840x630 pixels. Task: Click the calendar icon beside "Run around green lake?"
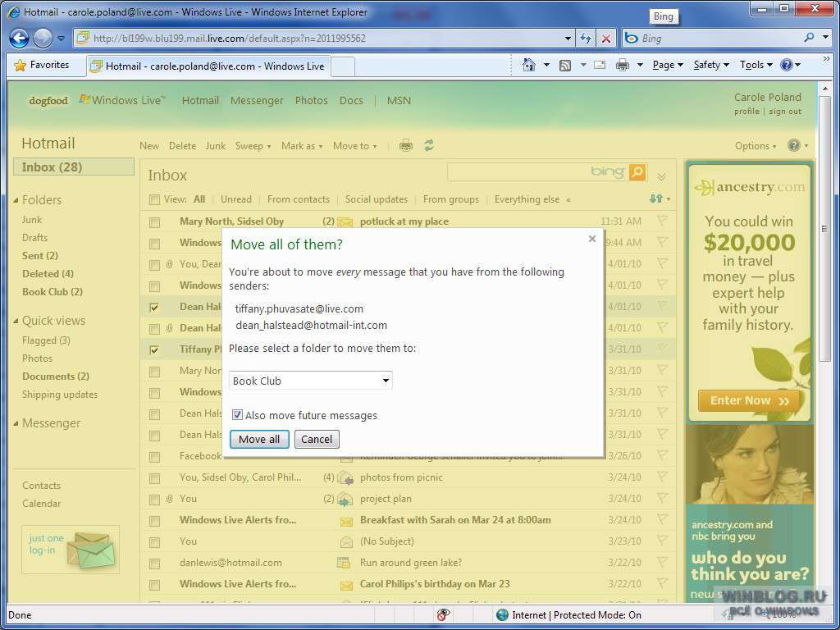point(344,563)
